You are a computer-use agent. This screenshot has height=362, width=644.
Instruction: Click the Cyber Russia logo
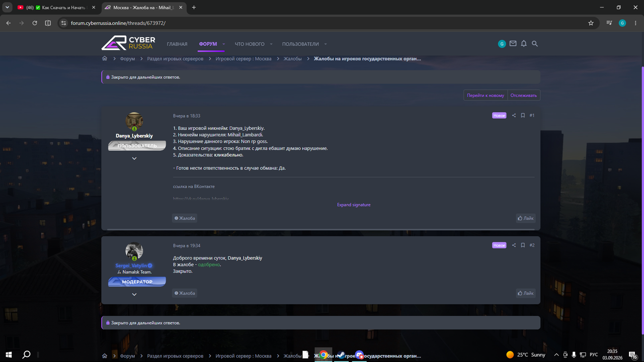pyautogui.click(x=128, y=43)
